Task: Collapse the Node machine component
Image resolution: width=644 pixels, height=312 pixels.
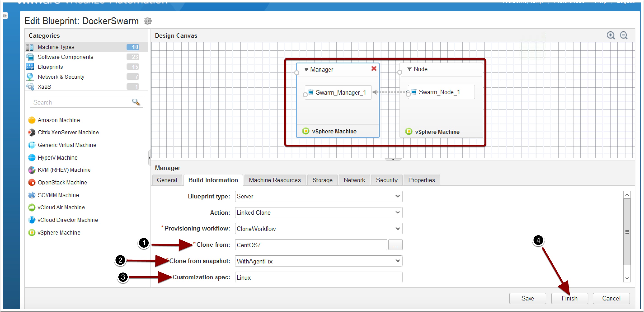Action: 409,69
